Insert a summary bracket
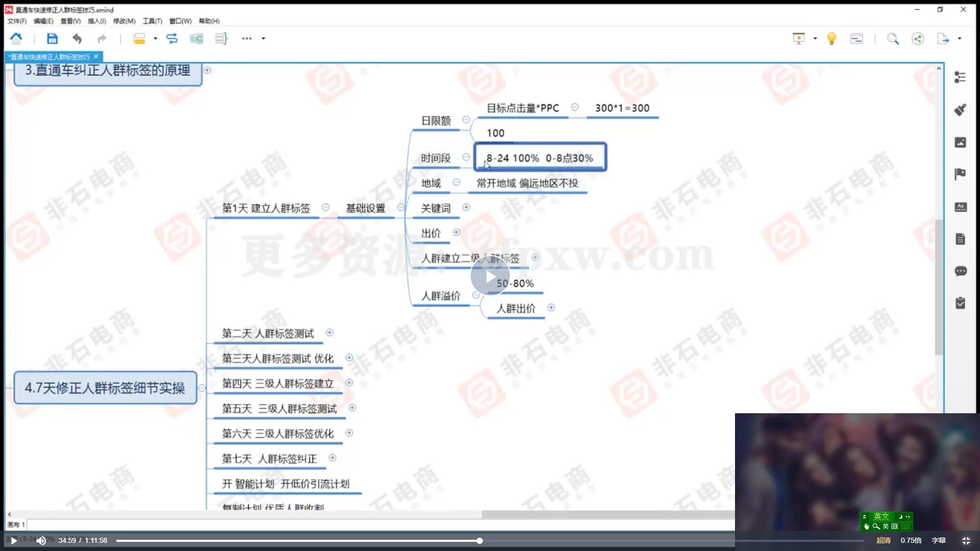Screen dimensions: 980x551 click(221, 39)
